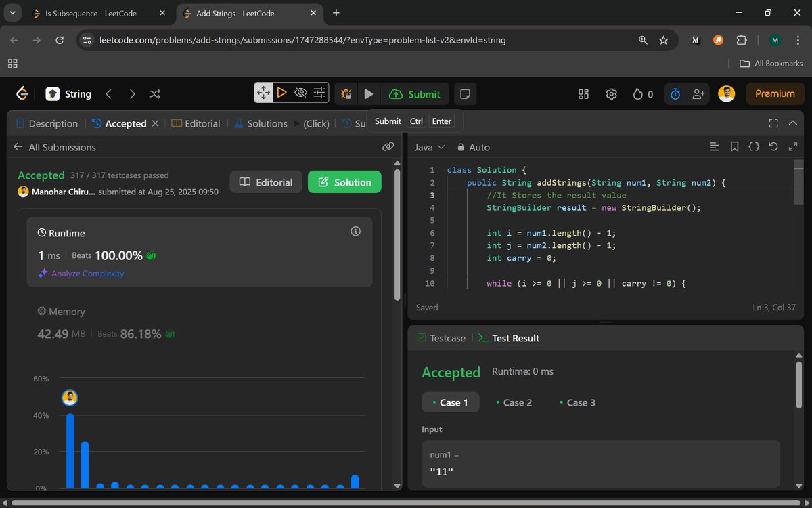Image resolution: width=812 pixels, height=508 pixels.
Task: Click code line 10 while statement
Action: point(586,283)
